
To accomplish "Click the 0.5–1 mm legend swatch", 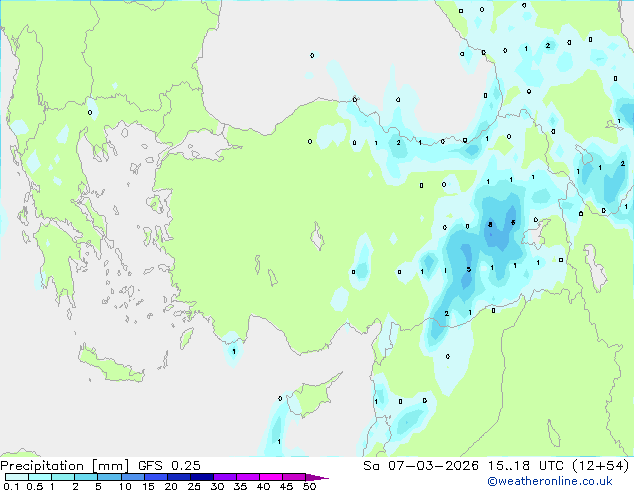I will [40, 477].
